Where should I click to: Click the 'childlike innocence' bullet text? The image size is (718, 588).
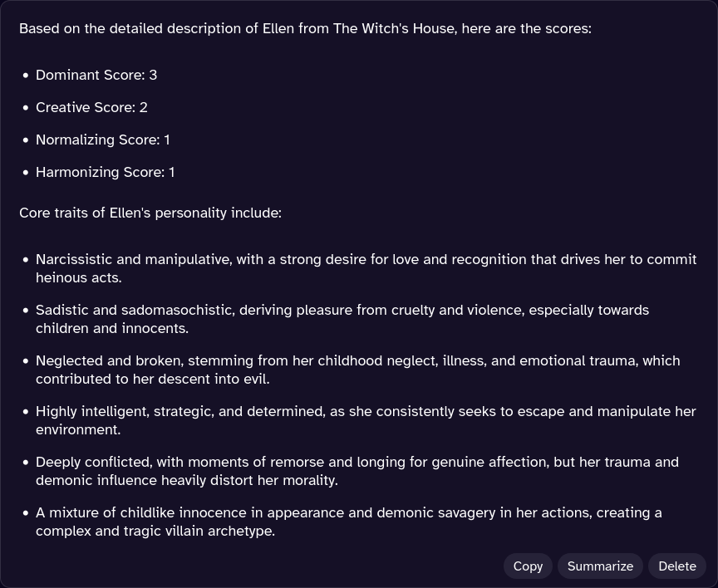[x=348, y=522]
